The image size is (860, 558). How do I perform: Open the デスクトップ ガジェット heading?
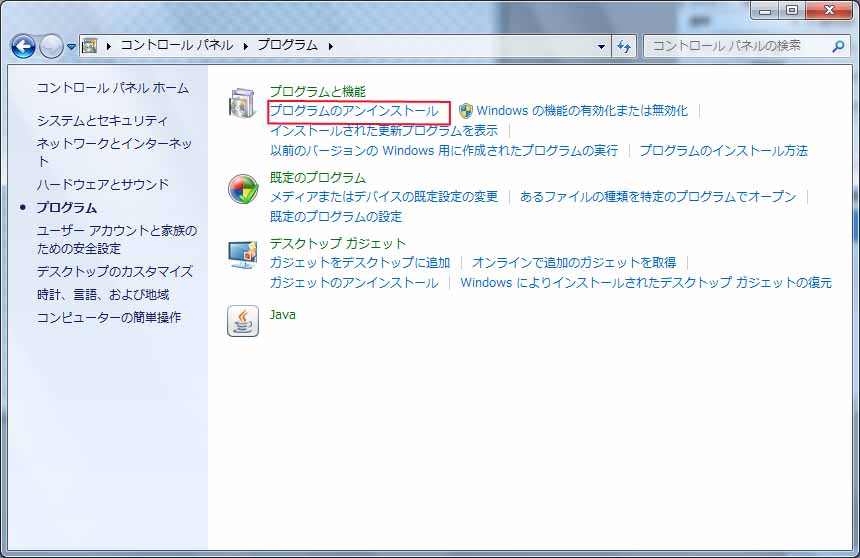[338, 244]
